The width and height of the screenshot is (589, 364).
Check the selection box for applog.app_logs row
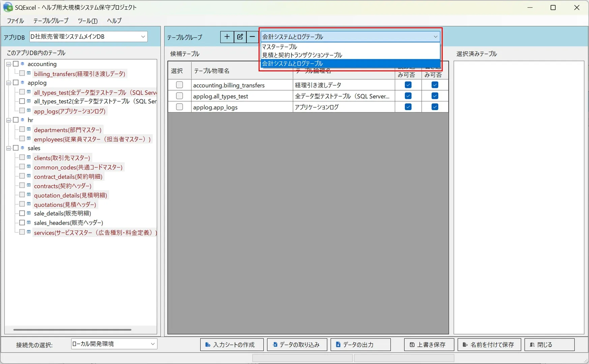click(179, 107)
